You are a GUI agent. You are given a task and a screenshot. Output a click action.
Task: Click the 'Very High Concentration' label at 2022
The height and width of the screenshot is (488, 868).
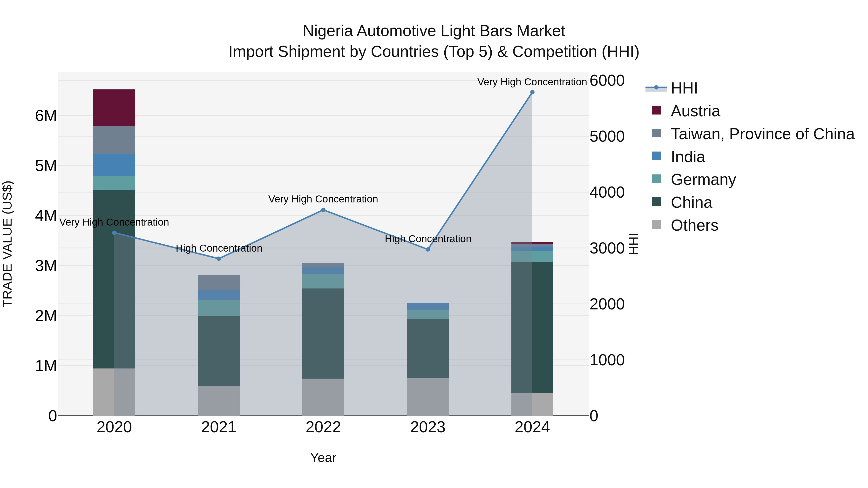click(323, 199)
